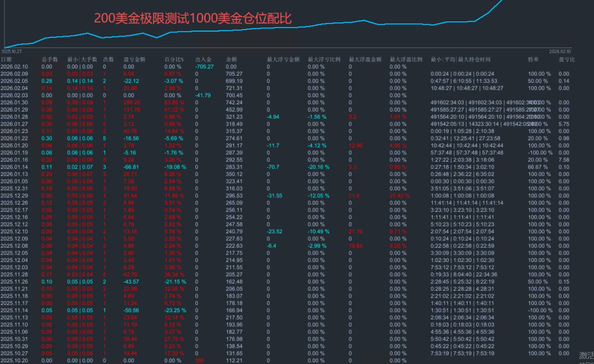Select the max floating profit 21.76

(355, 231)
